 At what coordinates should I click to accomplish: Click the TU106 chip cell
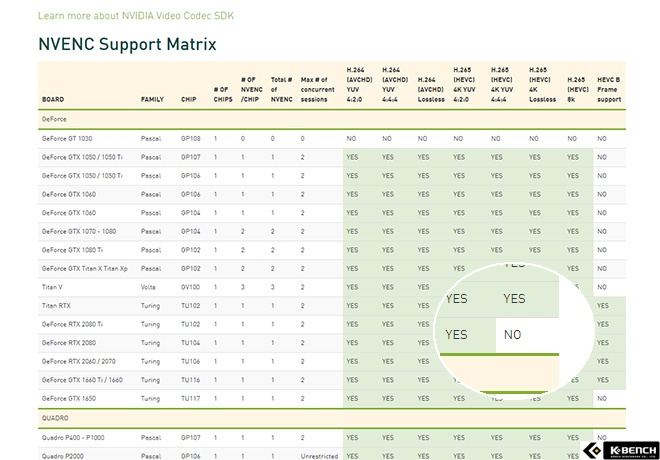point(191,361)
